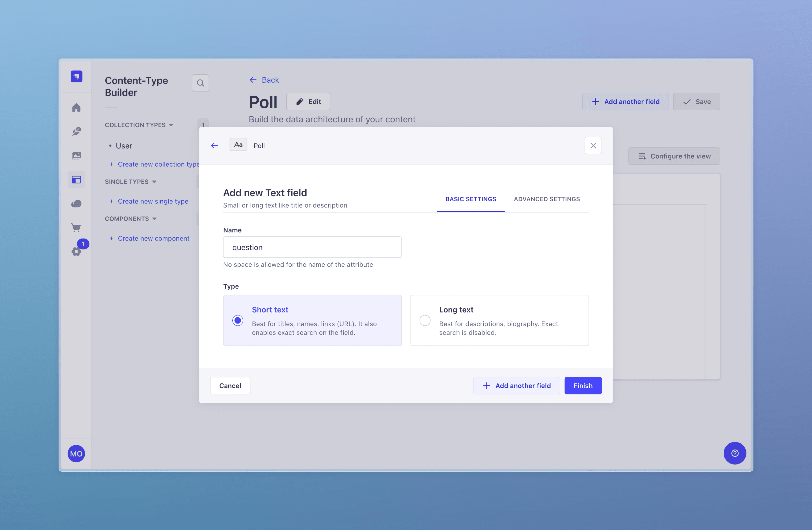Click the search magnifier icon
Screen dimensions: 812x530
[x=200, y=83]
